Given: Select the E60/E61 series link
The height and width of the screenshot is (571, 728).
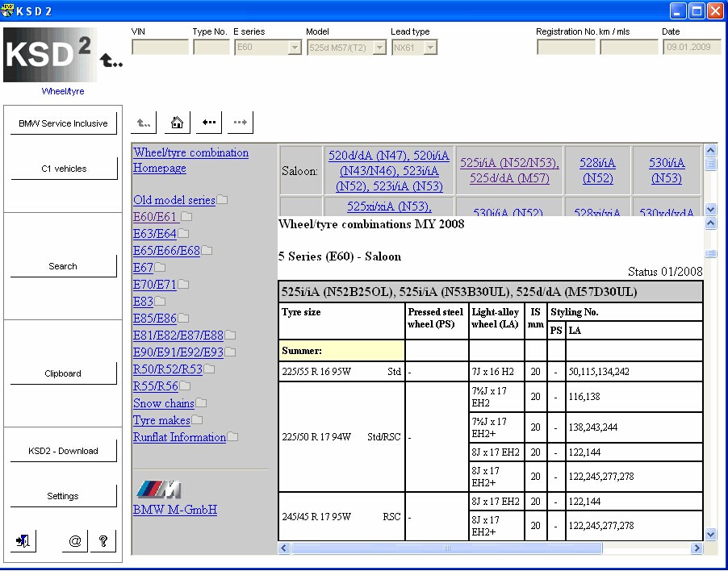Looking at the screenshot, I should 156,217.
